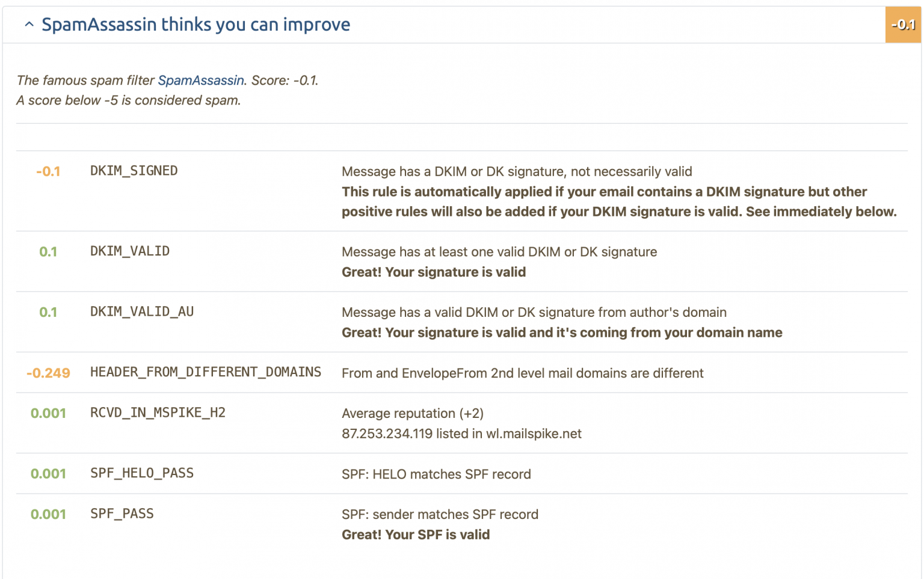Click the 'A score below -5' description text
The image size is (924, 579).
pyautogui.click(x=128, y=100)
